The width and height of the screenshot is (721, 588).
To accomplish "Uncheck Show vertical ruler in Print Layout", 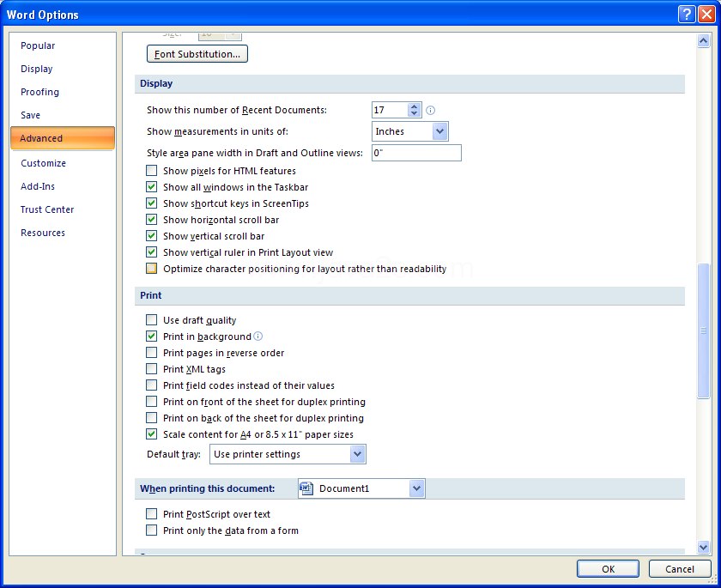I will (x=151, y=252).
